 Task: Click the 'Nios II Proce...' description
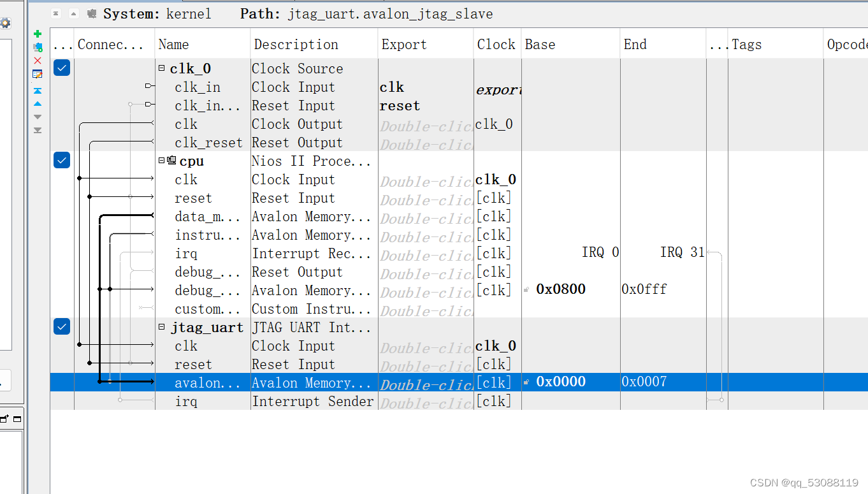point(311,161)
